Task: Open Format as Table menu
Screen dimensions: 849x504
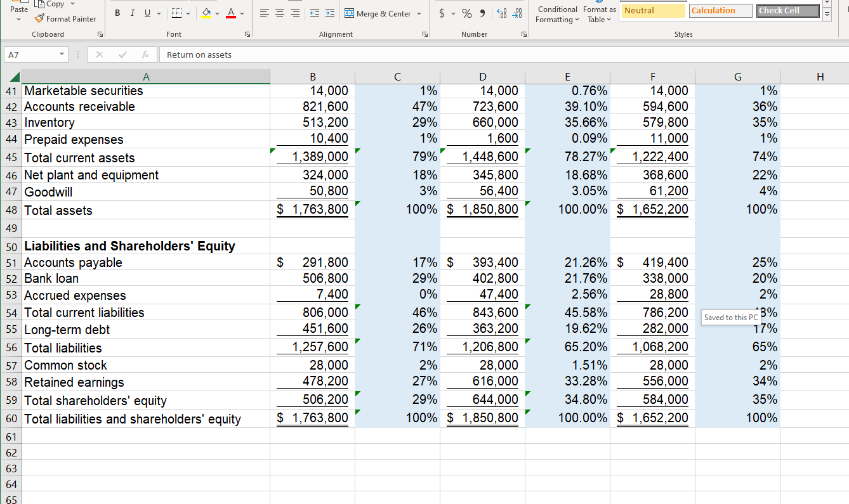Action: pyautogui.click(x=600, y=14)
